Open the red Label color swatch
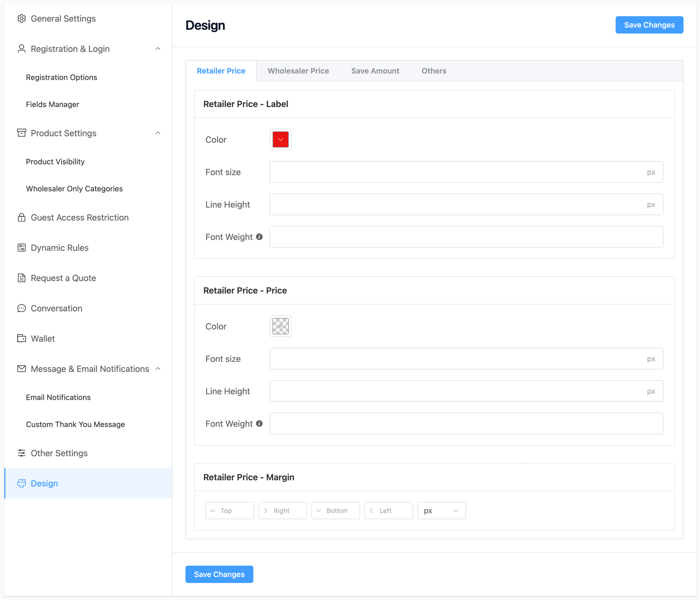 coord(280,139)
